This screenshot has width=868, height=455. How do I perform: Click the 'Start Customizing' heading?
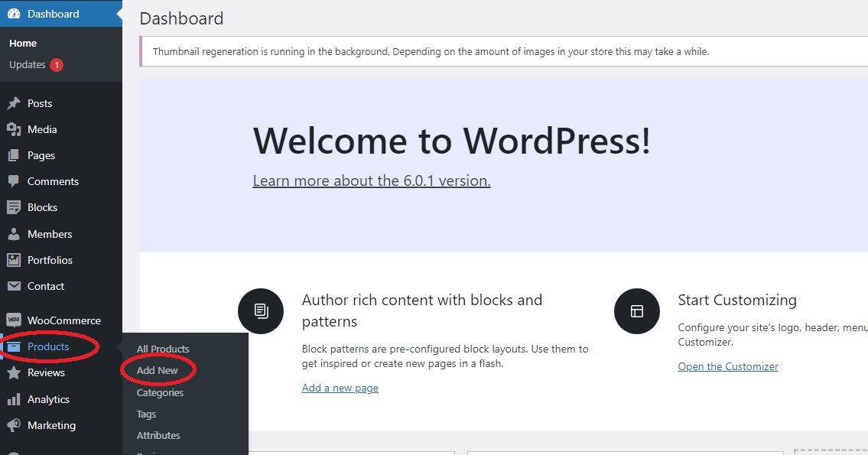pos(737,300)
